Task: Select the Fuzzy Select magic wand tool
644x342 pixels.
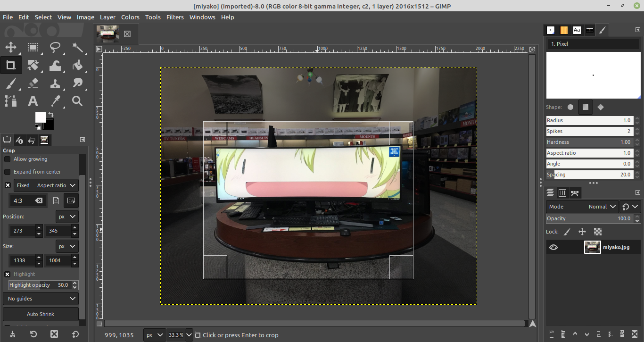Action: click(x=77, y=47)
